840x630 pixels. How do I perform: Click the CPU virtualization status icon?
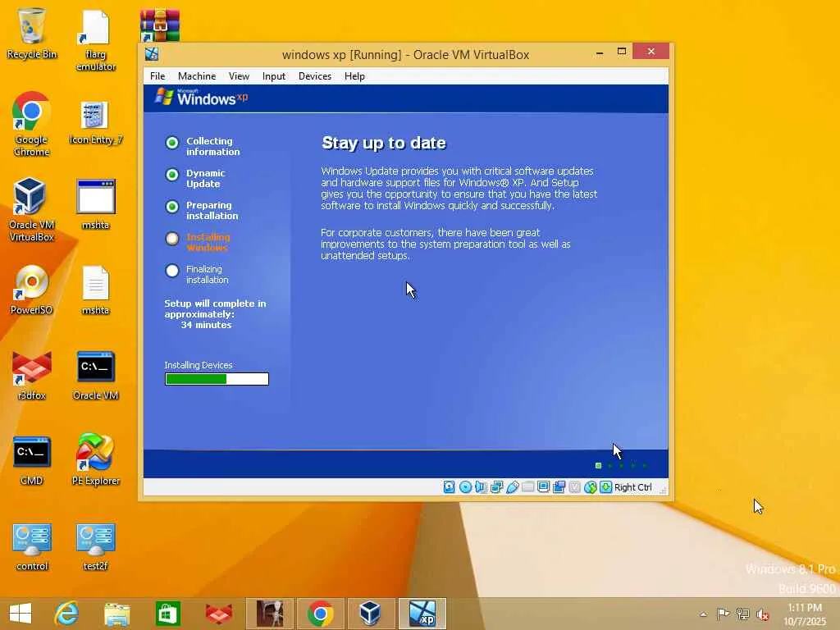click(574, 487)
